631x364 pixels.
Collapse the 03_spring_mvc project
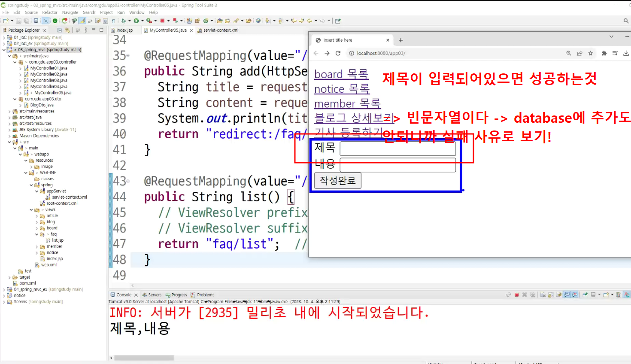click(4, 50)
